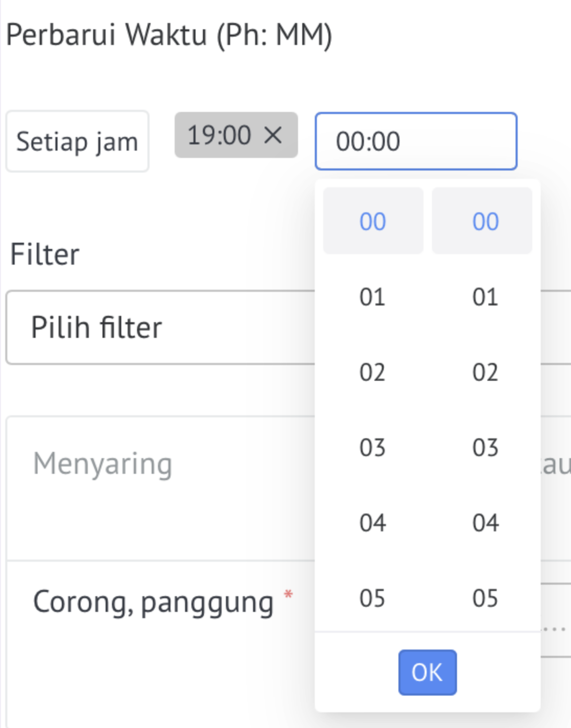Select hour 02 in time picker
This screenshot has height=728, width=571.
coord(373,372)
